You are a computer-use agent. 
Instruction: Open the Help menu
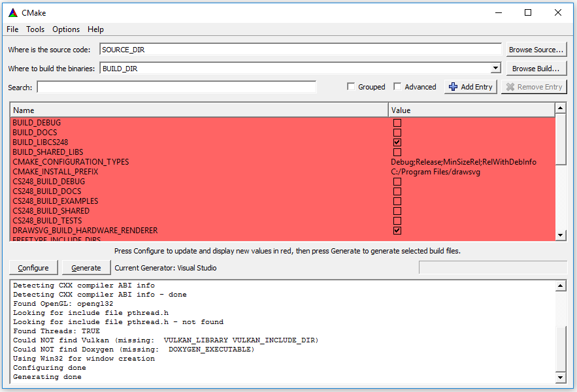click(95, 29)
